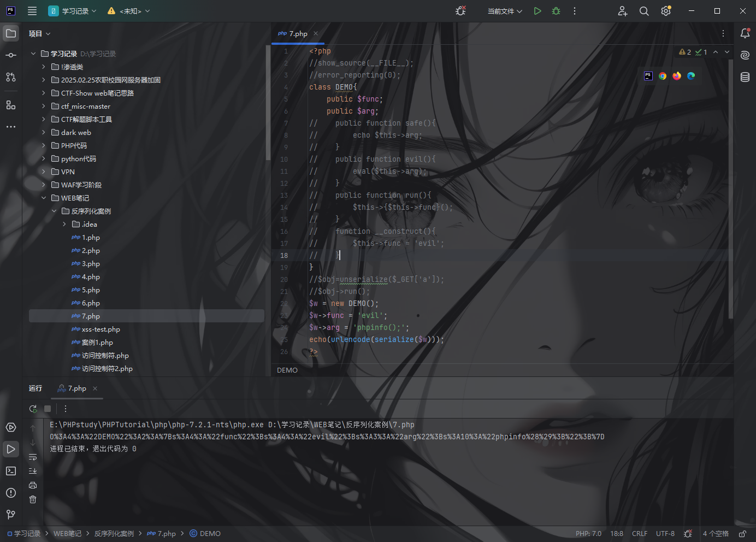Open more run actions menu
Screen dimensions: 756x542
tap(575, 11)
